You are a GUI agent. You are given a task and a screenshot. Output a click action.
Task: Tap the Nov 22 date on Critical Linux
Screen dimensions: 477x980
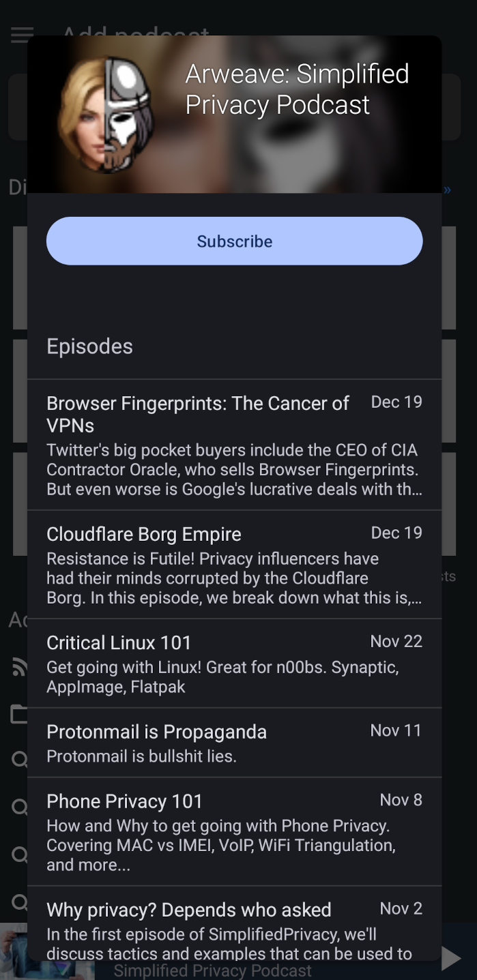(396, 641)
